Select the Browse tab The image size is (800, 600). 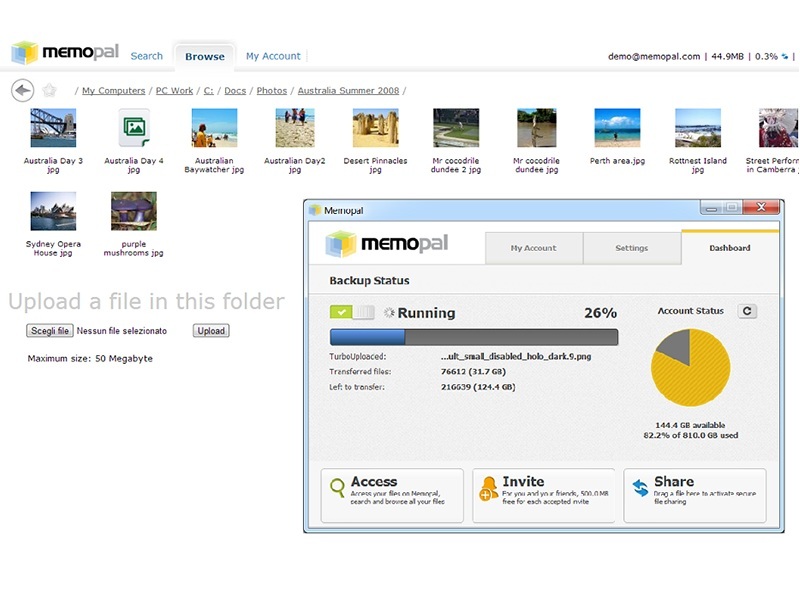[205, 57]
